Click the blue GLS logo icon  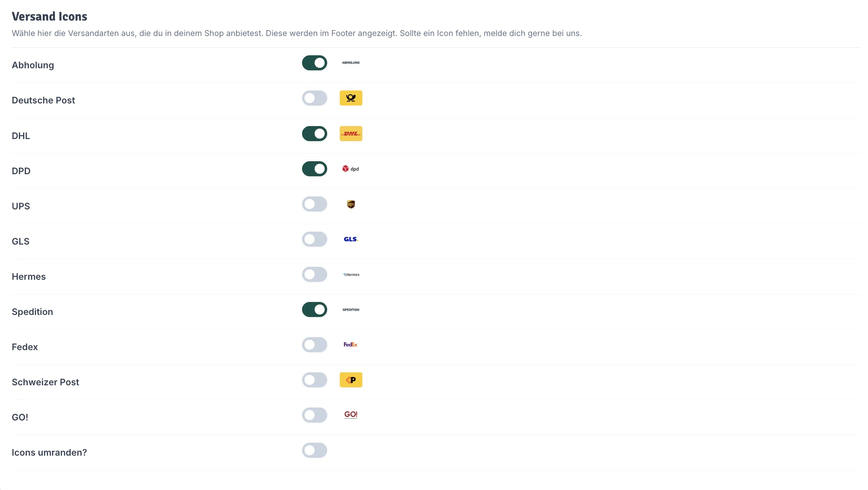351,239
